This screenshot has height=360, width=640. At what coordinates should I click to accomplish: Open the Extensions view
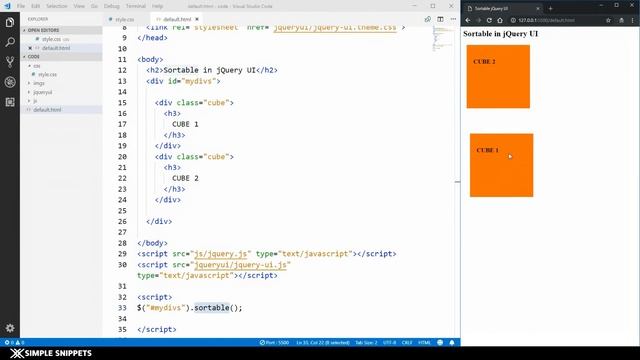click(10, 102)
